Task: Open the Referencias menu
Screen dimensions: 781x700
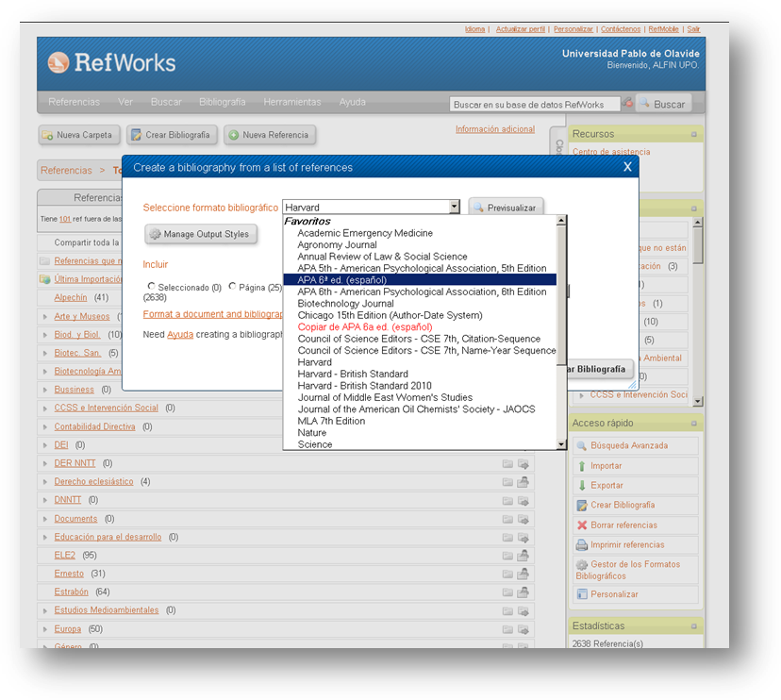Action: 75,102
